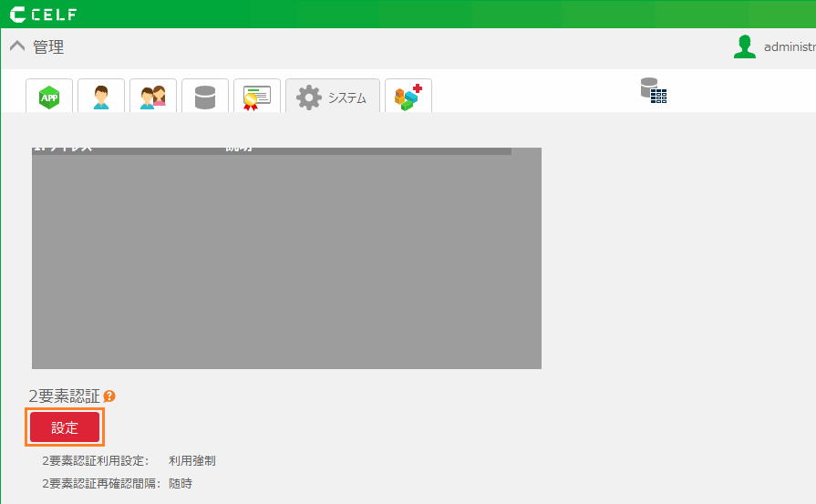
Task: Open the user groups tab
Action: tap(153, 97)
